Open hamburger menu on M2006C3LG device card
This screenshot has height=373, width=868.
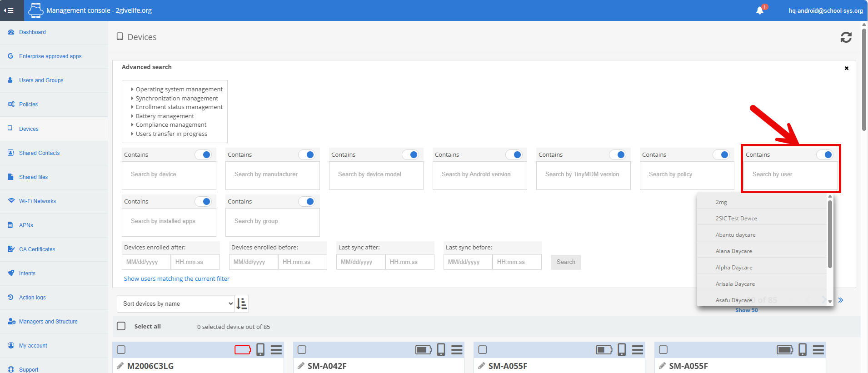point(276,350)
